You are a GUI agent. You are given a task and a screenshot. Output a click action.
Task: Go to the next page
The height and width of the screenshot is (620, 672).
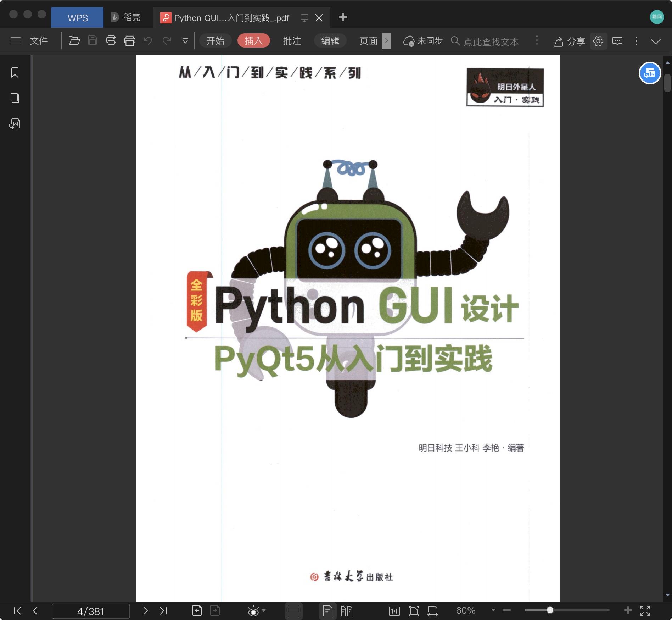click(x=145, y=611)
